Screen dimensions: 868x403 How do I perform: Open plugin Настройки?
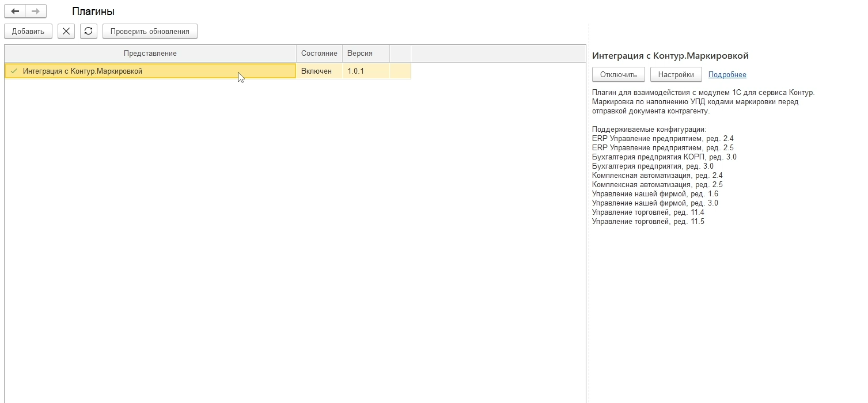pyautogui.click(x=676, y=75)
